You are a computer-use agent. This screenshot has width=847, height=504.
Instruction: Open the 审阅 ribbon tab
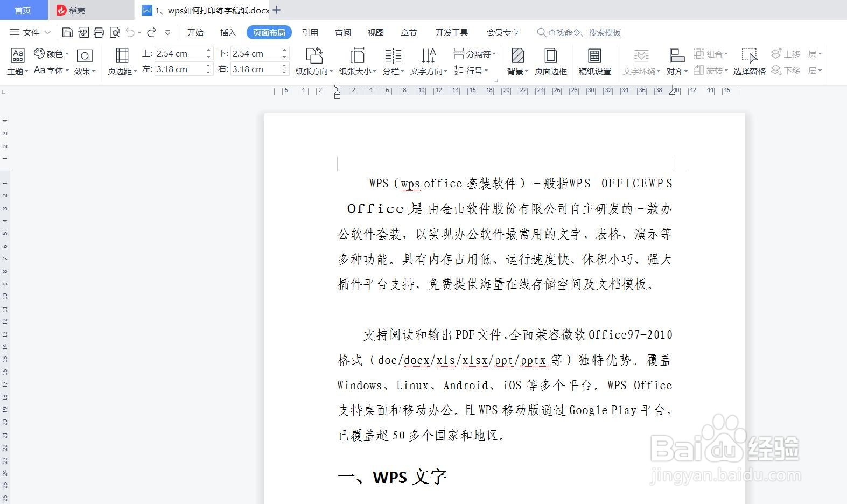click(343, 32)
